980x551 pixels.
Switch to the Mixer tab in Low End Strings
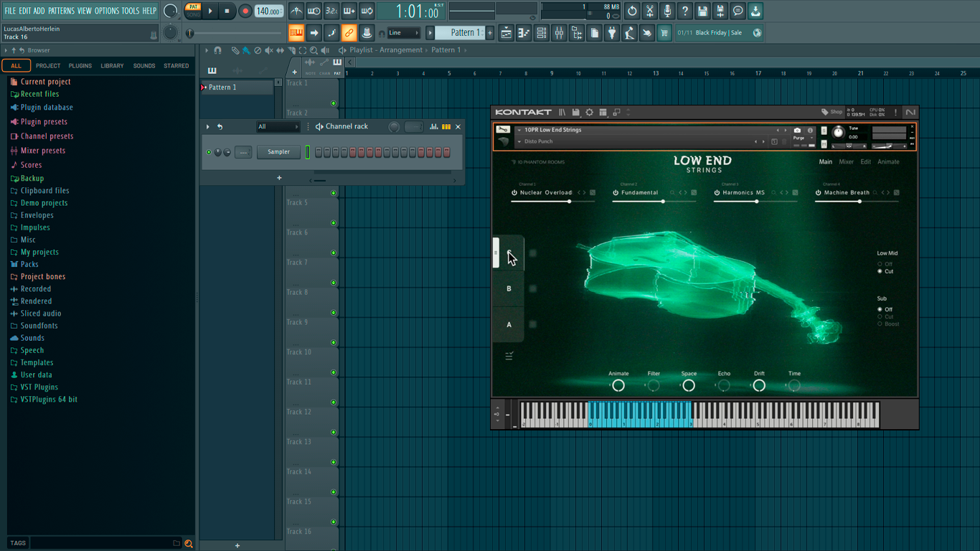pyautogui.click(x=847, y=162)
